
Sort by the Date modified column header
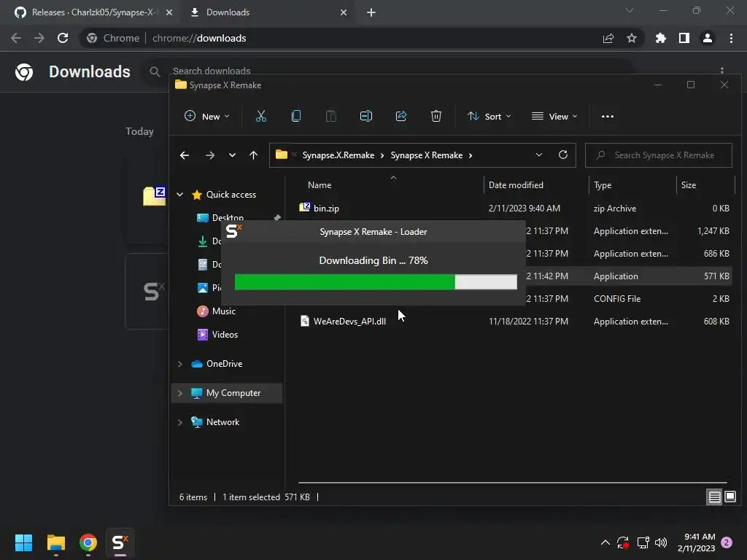(x=516, y=185)
